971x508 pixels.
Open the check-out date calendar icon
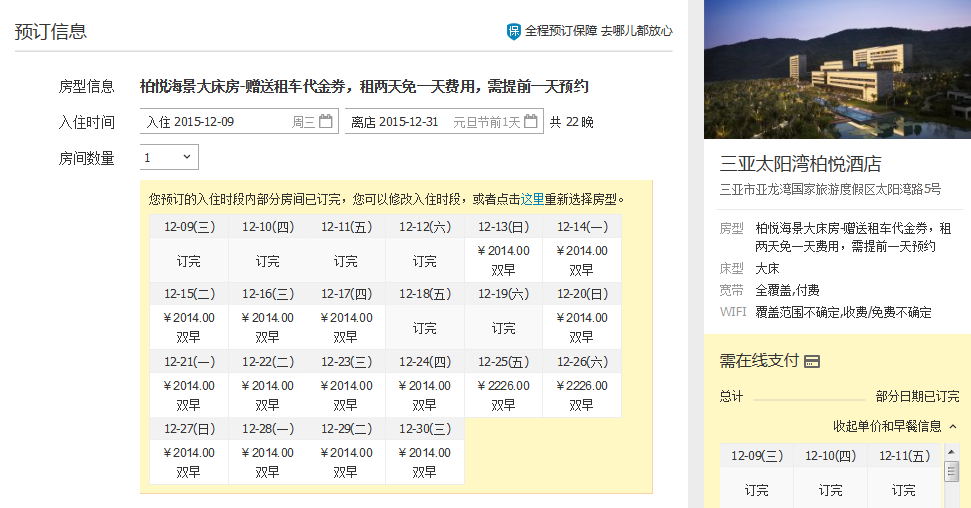coord(531,122)
